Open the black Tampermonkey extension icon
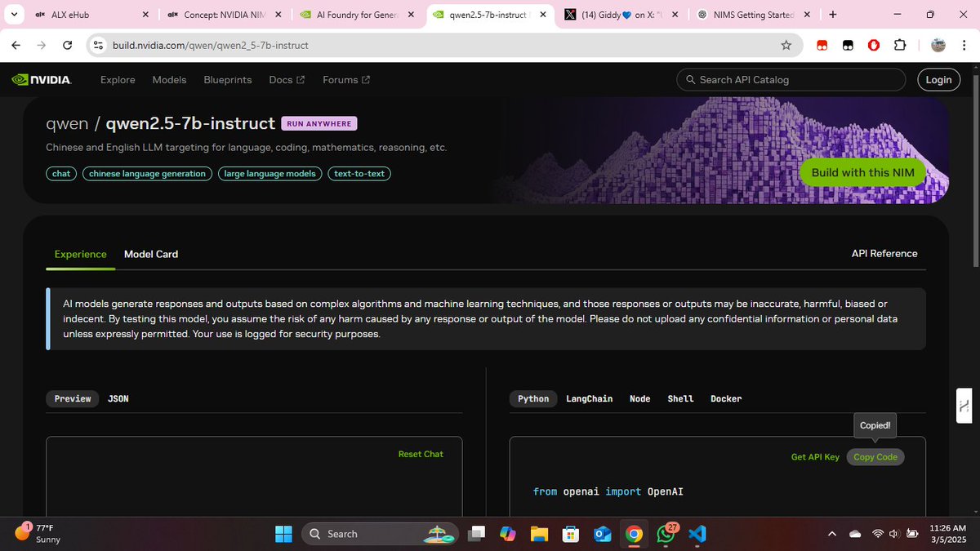The width and height of the screenshot is (980, 551). coord(849,46)
